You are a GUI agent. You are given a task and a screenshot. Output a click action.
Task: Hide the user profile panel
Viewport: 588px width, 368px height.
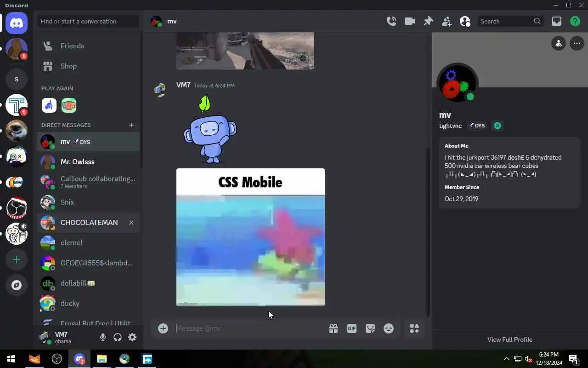[x=465, y=21]
